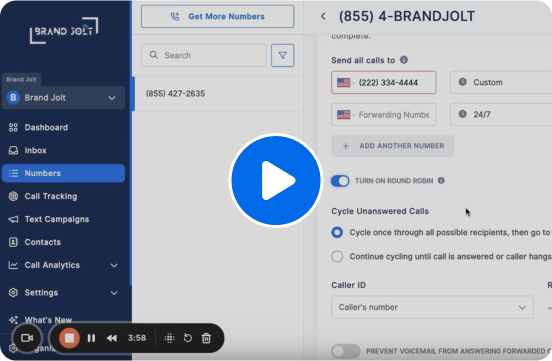Click the Call Analytics chart icon
This screenshot has width=552, height=361.
tap(13, 265)
